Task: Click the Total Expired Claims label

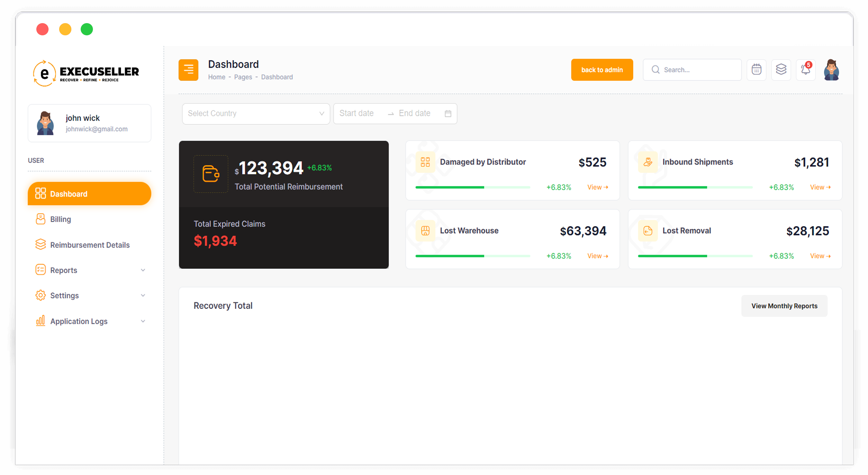Action: [x=230, y=224]
